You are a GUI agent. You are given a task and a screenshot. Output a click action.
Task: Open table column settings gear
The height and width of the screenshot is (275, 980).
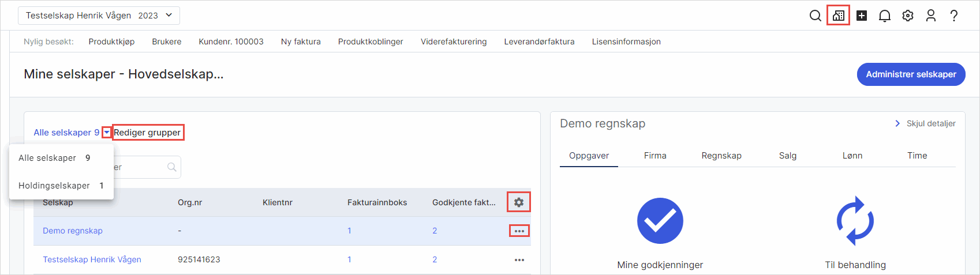[518, 202]
